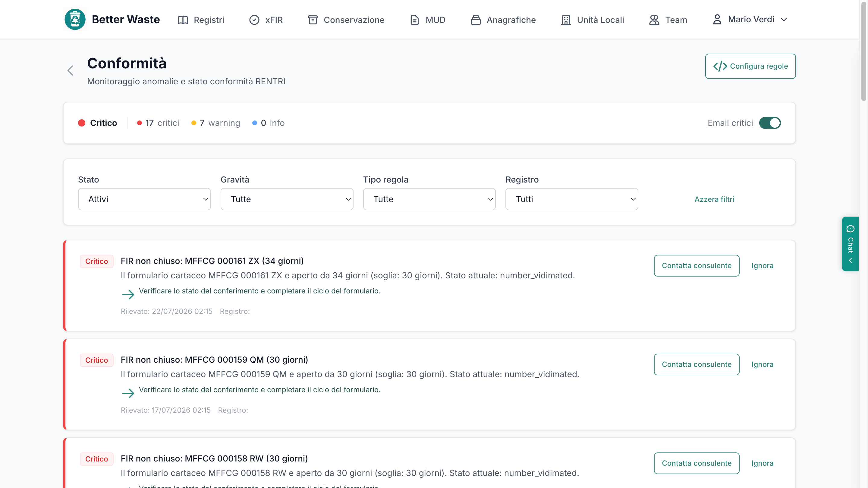Click the Registri book icon
Screen dimensions: 868x488
click(x=183, y=20)
